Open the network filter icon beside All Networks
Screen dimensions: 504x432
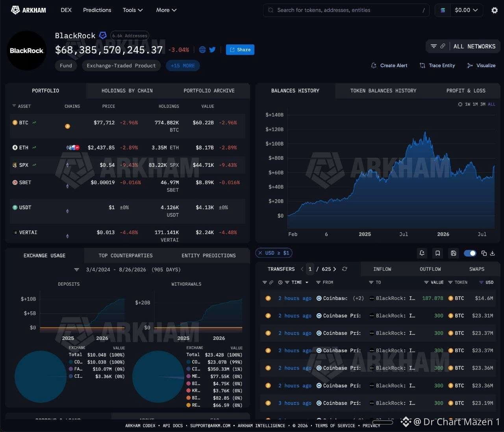click(434, 46)
